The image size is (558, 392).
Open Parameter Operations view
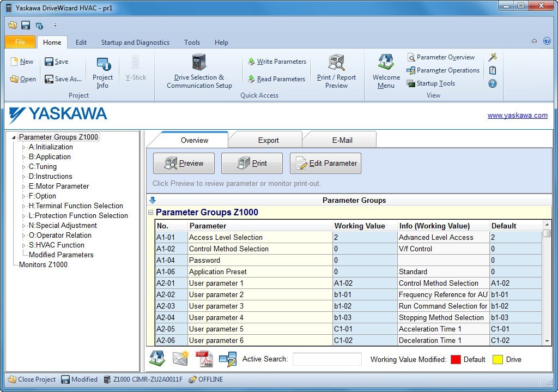point(443,70)
